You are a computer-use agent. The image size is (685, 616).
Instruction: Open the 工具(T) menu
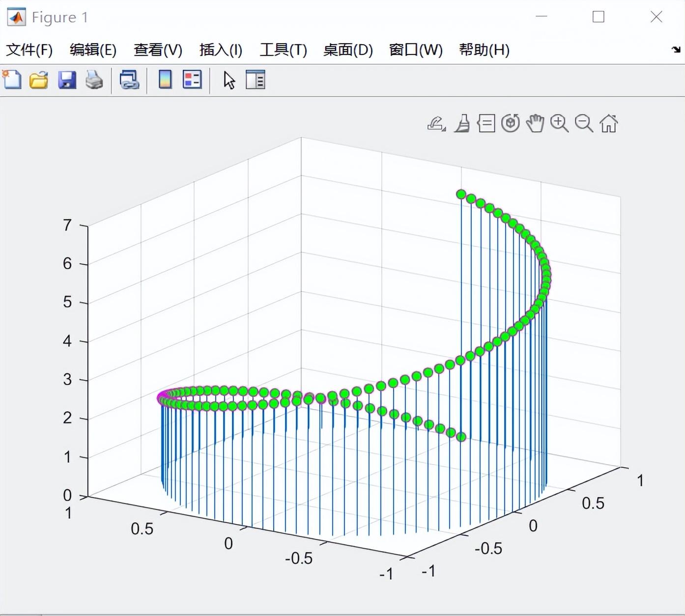click(283, 50)
